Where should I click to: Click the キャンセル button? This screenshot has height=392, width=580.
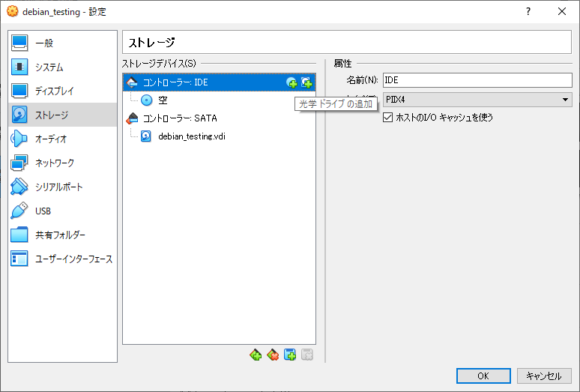(544, 376)
